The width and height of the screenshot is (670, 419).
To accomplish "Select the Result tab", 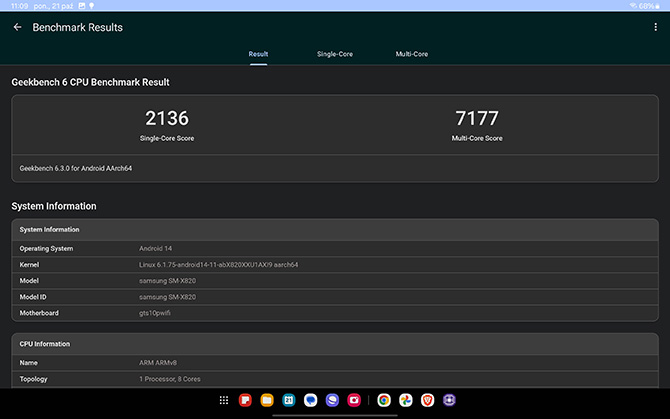I will click(259, 54).
